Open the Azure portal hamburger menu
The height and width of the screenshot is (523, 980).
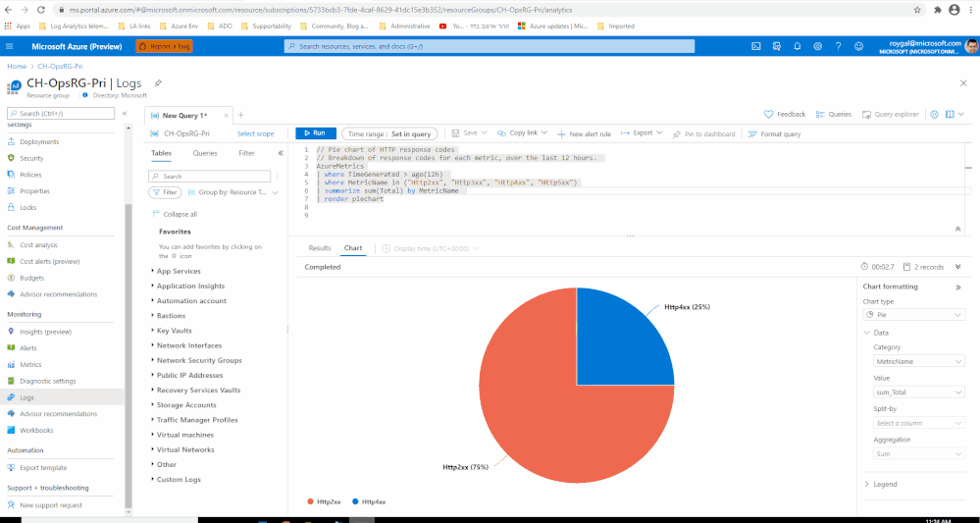pos(10,46)
